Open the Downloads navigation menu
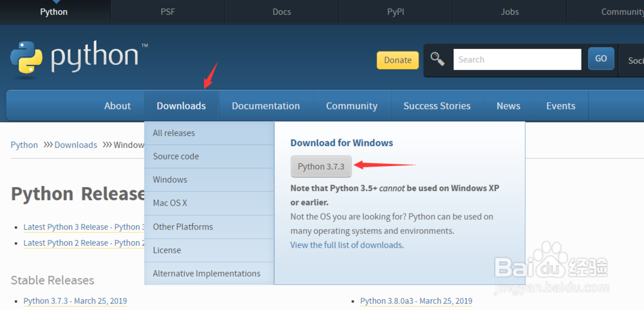Image resolution: width=644 pixels, height=310 pixels. click(181, 105)
